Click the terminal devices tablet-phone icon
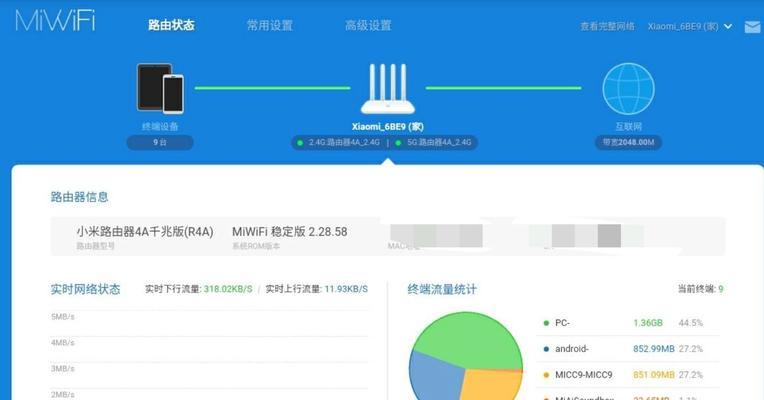 pyautogui.click(x=160, y=88)
